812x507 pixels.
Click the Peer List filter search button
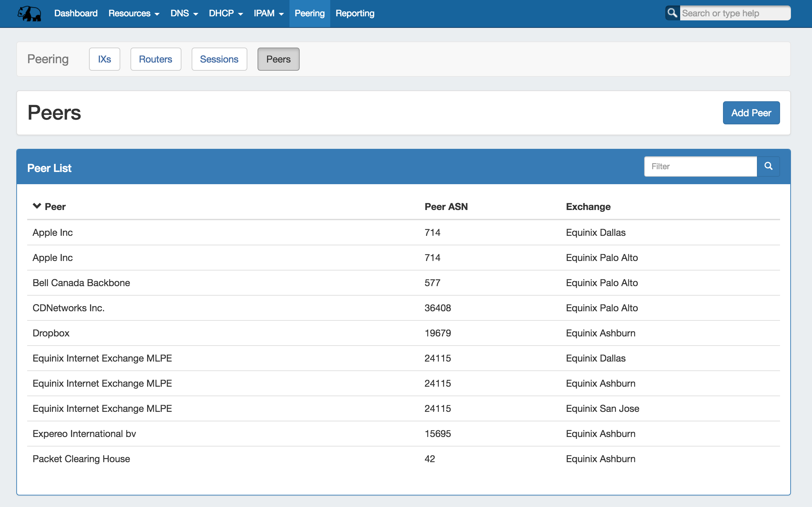coord(768,166)
